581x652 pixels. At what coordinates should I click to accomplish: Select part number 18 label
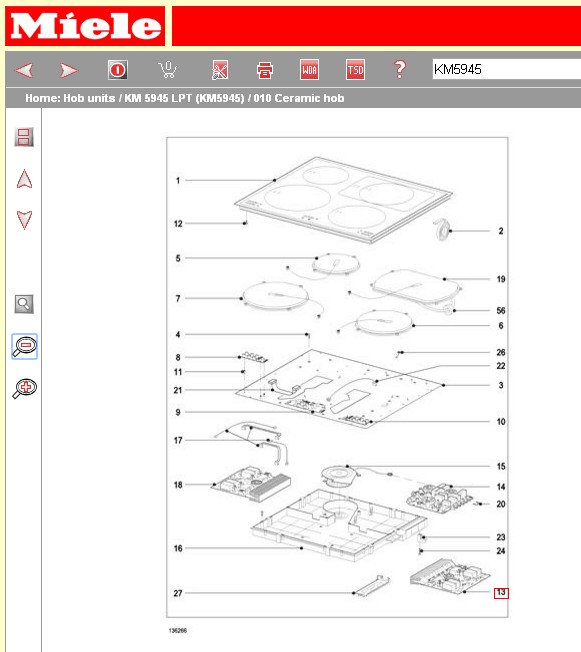(x=178, y=485)
